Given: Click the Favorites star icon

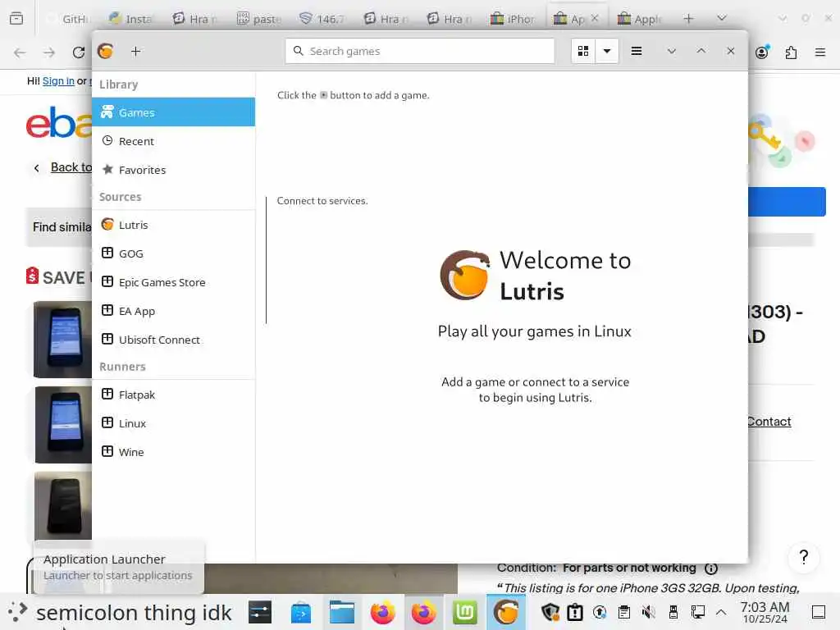Looking at the screenshot, I should pos(107,169).
